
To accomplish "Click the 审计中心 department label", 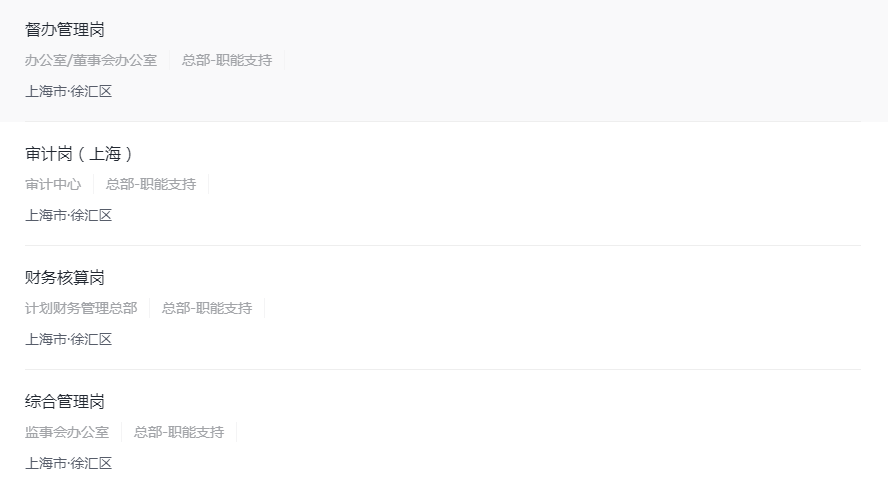I will coord(53,184).
